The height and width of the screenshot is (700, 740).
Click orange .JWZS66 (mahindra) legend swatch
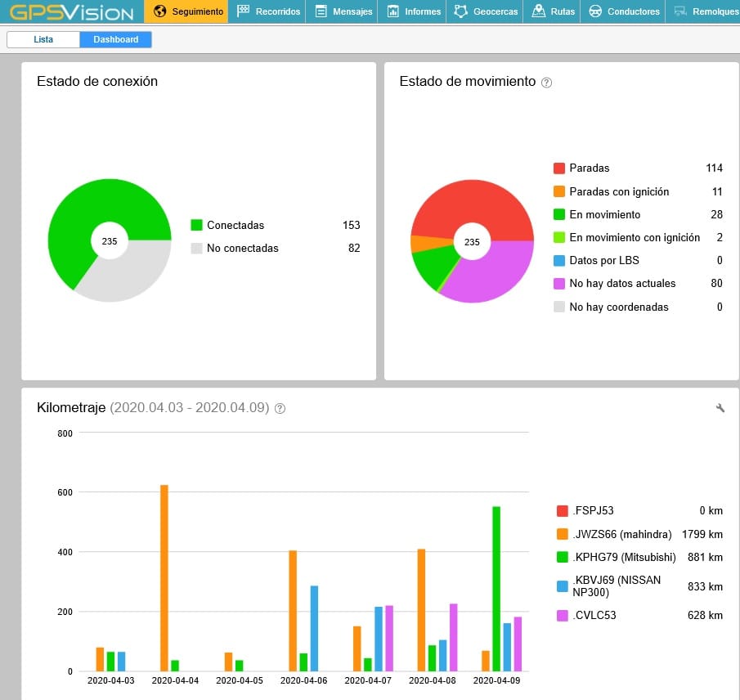563,535
